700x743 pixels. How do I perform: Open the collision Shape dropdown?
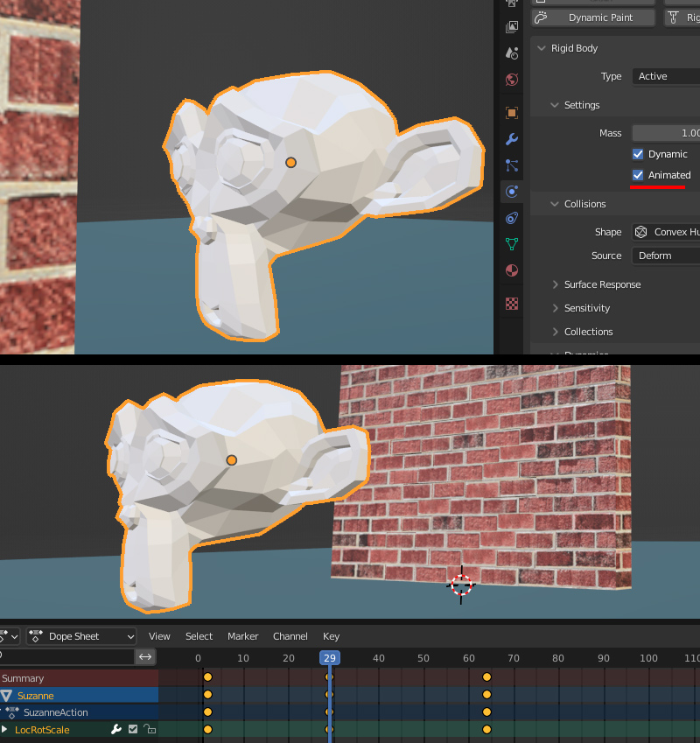666,232
